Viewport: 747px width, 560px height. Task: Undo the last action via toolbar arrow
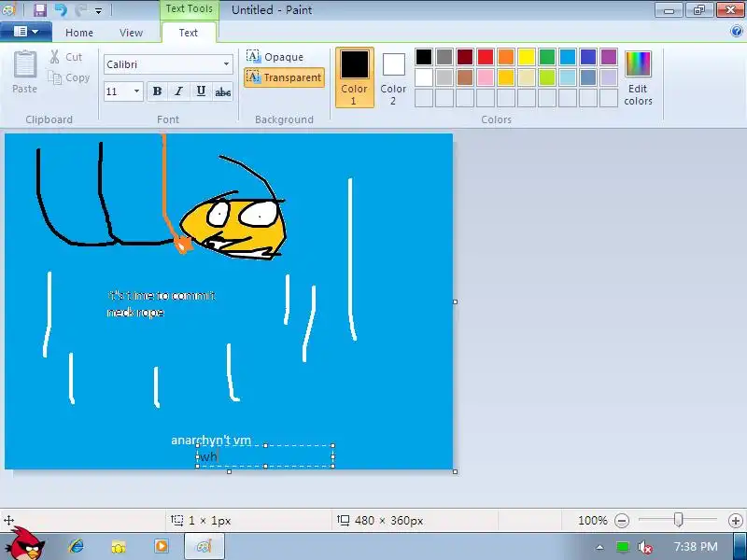point(61,9)
